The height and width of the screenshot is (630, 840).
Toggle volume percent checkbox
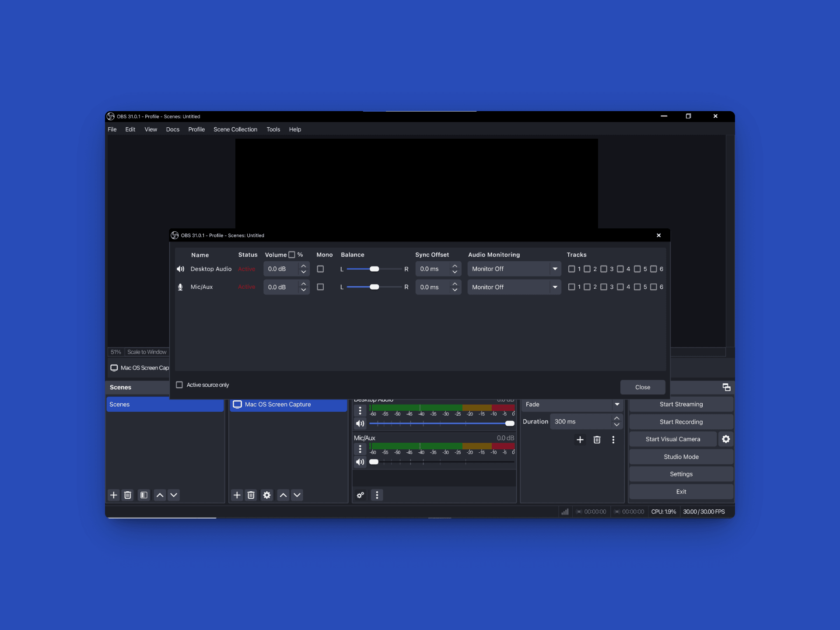click(x=292, y=255)
